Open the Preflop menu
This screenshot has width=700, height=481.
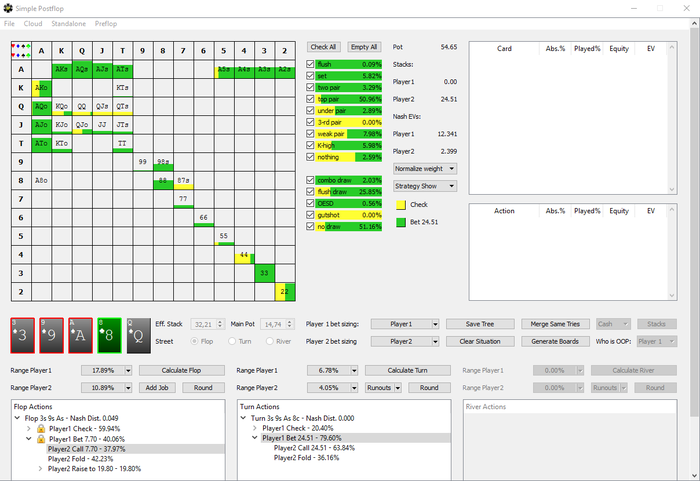pos(106,24)
